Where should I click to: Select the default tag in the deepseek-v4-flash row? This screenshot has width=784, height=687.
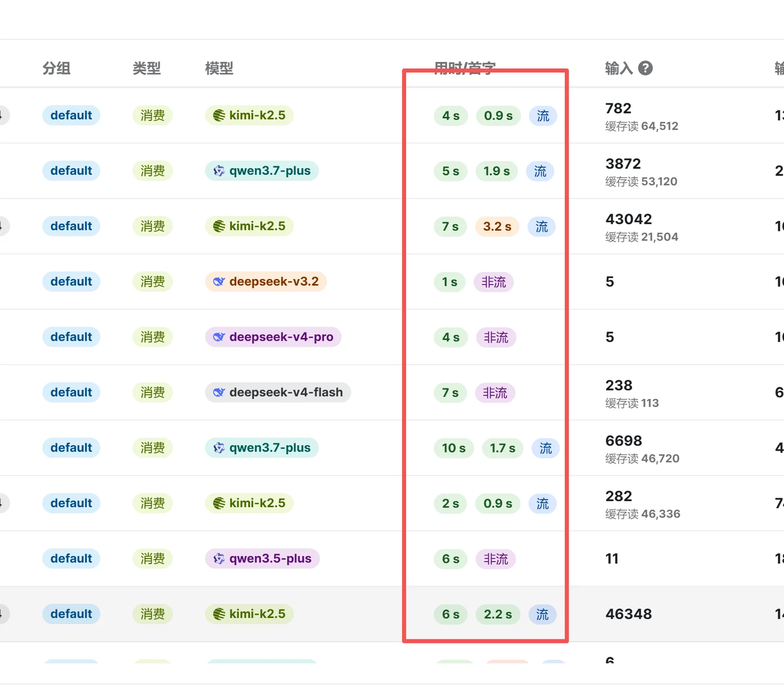click(x=71, y=392)
